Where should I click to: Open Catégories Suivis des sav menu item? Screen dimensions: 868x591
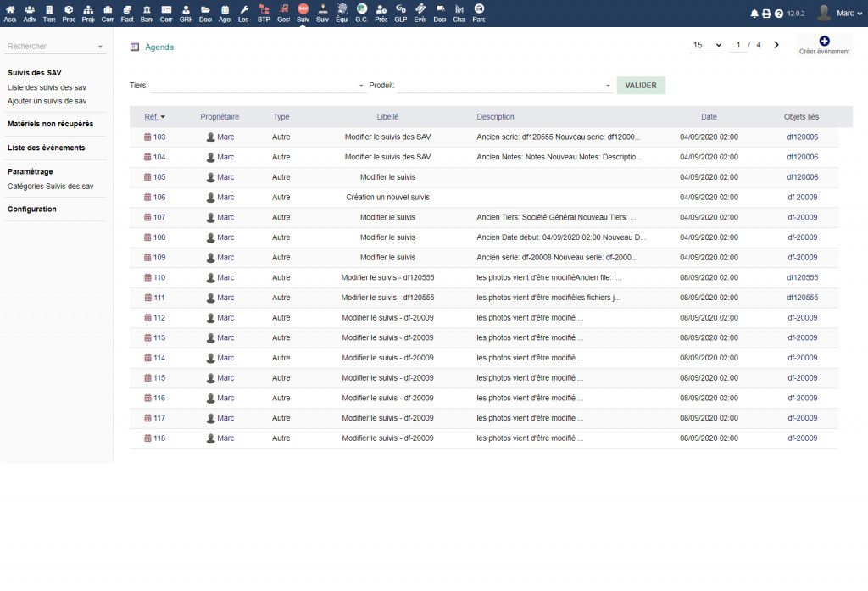pos(50,186)
